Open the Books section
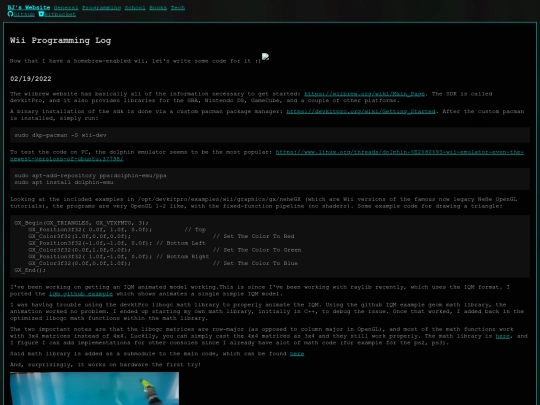 pos(158,8)
